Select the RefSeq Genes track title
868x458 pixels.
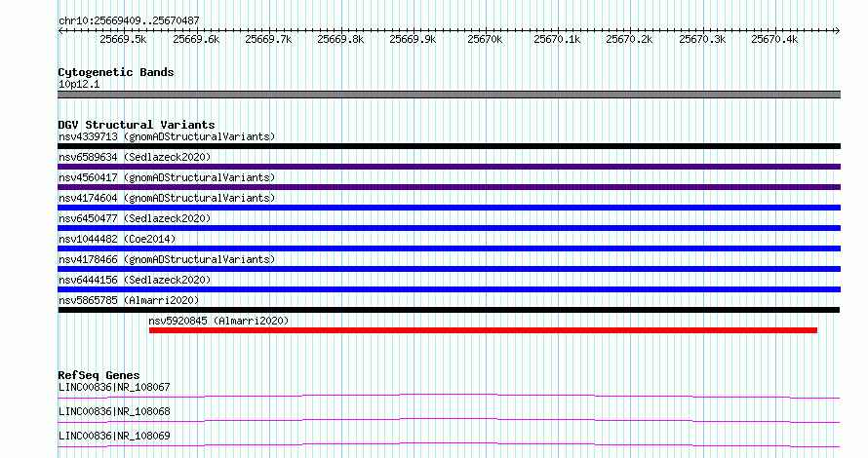click(x=99, y=375)
